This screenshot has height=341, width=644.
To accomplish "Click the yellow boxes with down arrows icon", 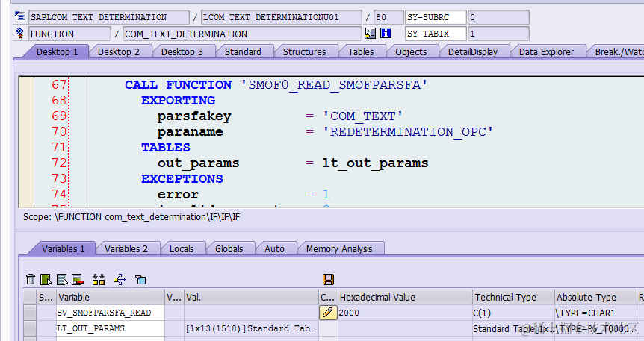I will 99,280.
